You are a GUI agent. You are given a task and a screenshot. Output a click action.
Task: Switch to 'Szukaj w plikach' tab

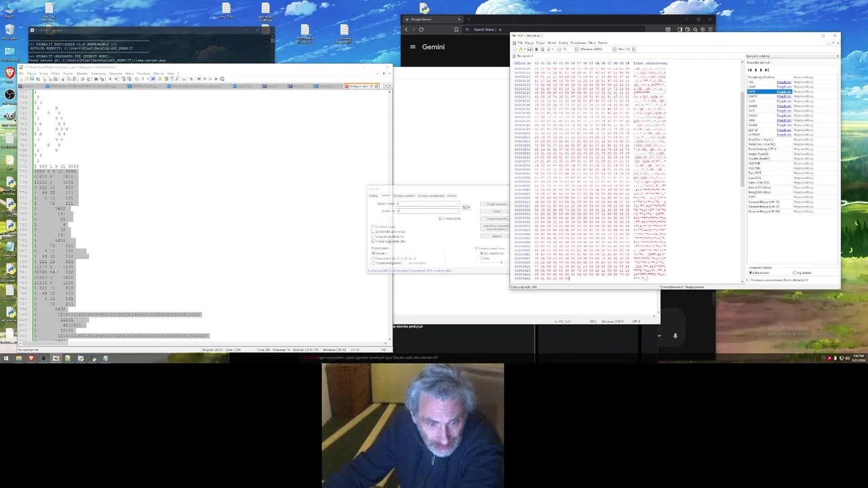[x=404, y=196]
